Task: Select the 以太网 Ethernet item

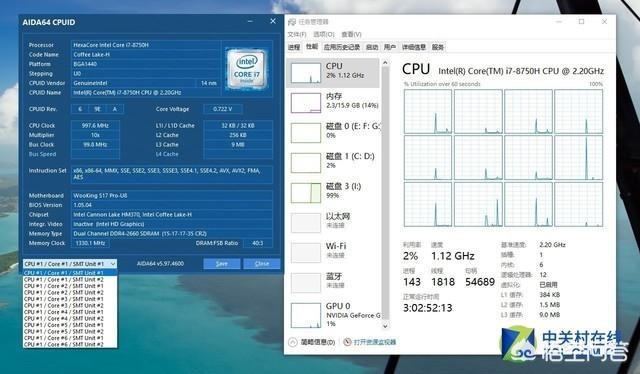Action: (x=334, y=222)
